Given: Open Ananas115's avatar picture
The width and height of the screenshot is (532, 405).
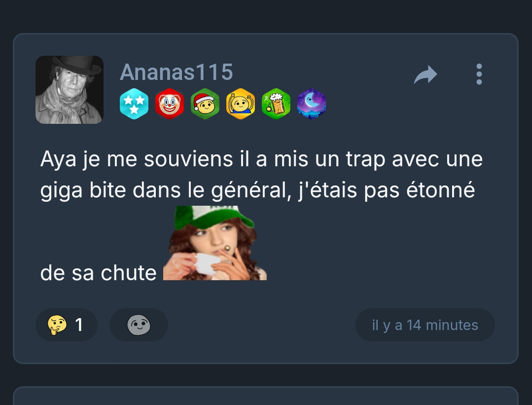Looking at the screenshot, I should pyautogui.click(x=69, y=89).
